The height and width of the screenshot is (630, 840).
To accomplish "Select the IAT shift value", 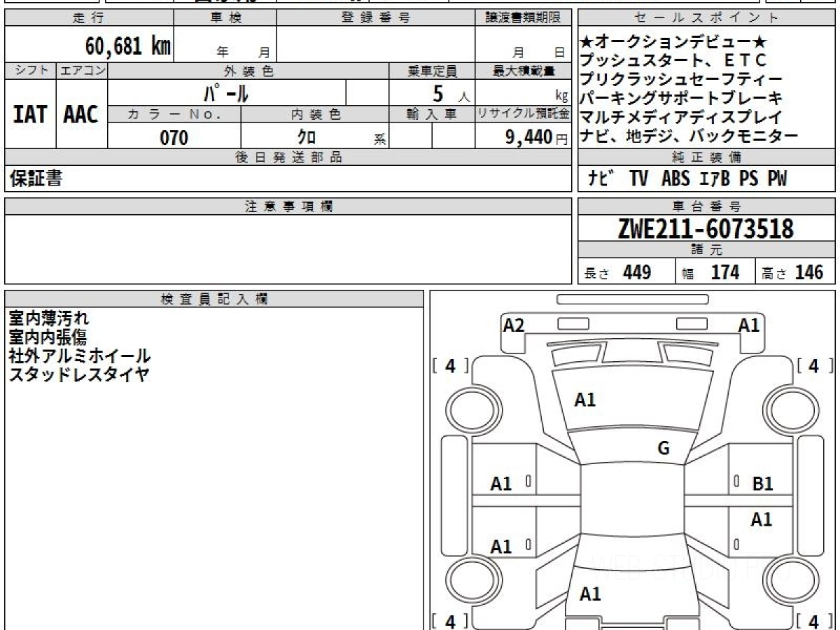I will click(30, 115).
